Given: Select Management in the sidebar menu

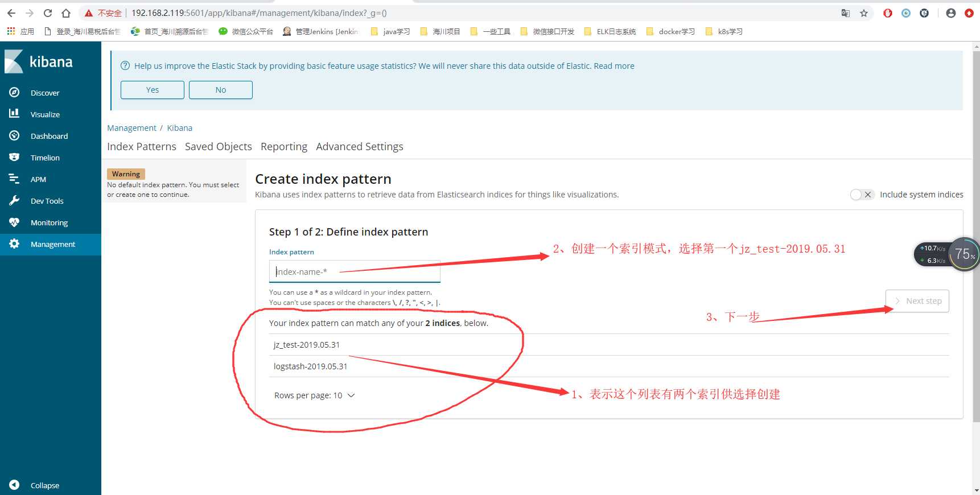Looking at the screenshot, I should (x=51, y=244).
